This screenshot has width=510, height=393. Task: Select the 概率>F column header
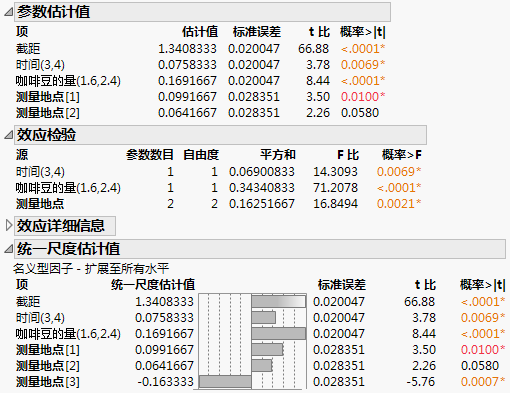coord(402,155)
